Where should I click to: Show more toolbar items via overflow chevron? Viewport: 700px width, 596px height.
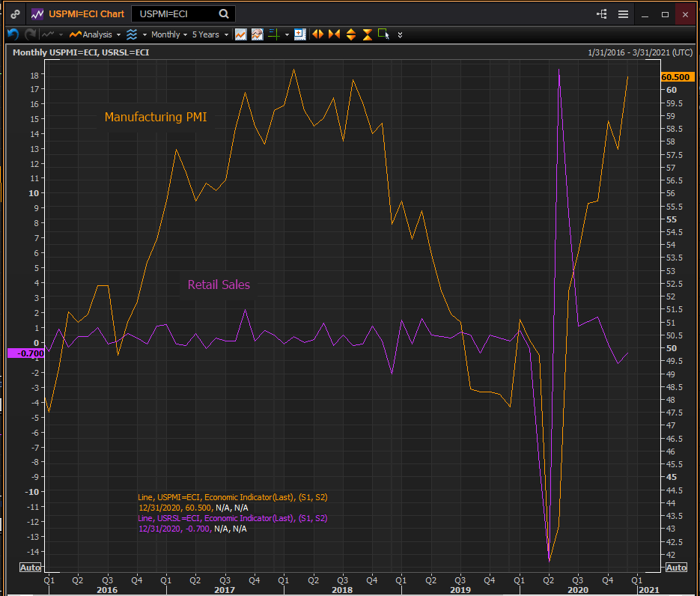click(400, 34)
